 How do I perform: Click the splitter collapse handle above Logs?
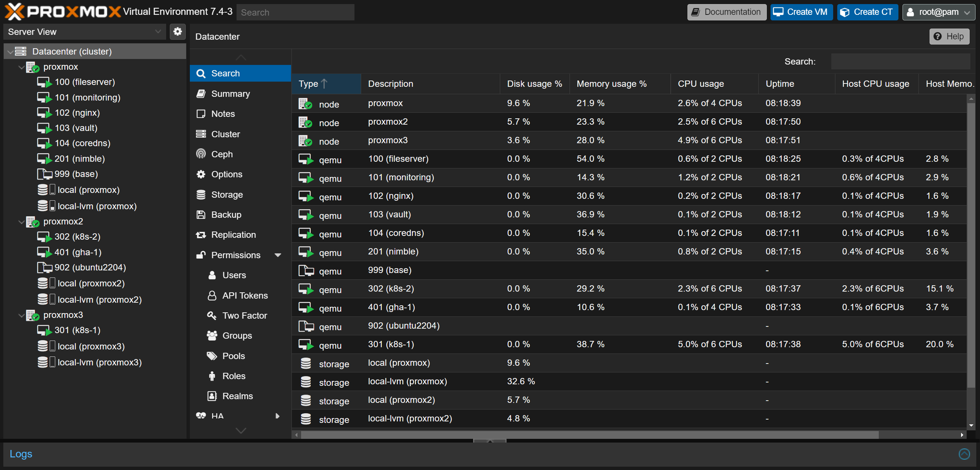tap(489, 441)
